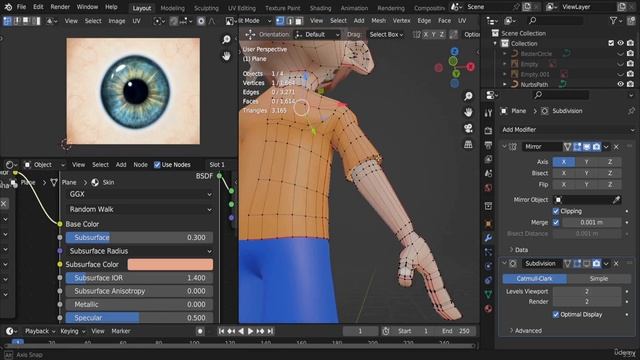The width and height of the screenshot is (640, 360).
Task: Jump to timeline start frame
Action: click(x=221, y=331)
